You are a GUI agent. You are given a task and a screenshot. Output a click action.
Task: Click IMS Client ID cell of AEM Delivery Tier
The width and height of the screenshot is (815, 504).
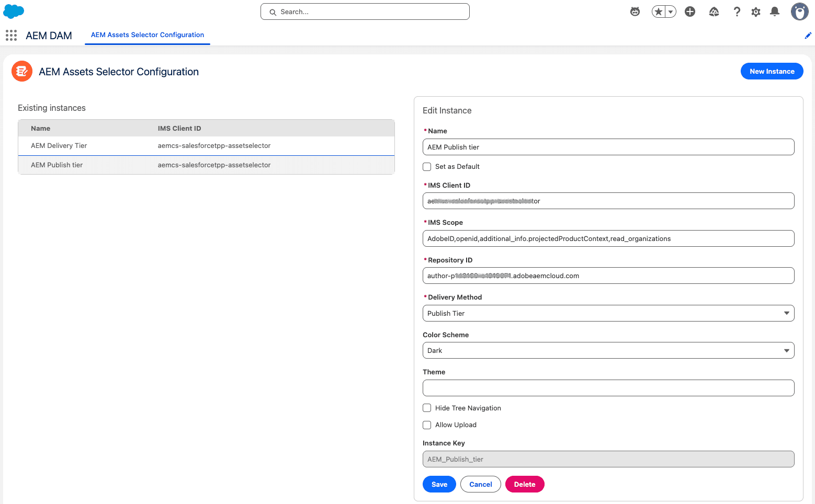pyautogui.click(x=214, y=146)
